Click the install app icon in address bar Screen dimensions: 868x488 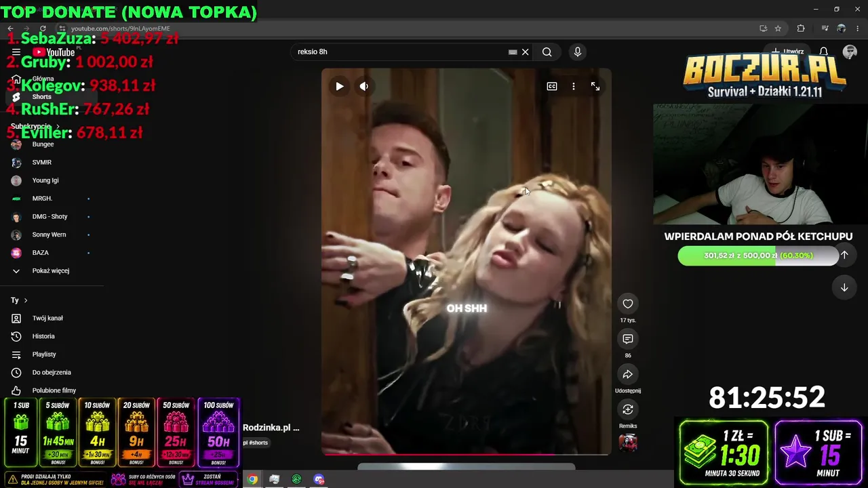tap(763, 28)
